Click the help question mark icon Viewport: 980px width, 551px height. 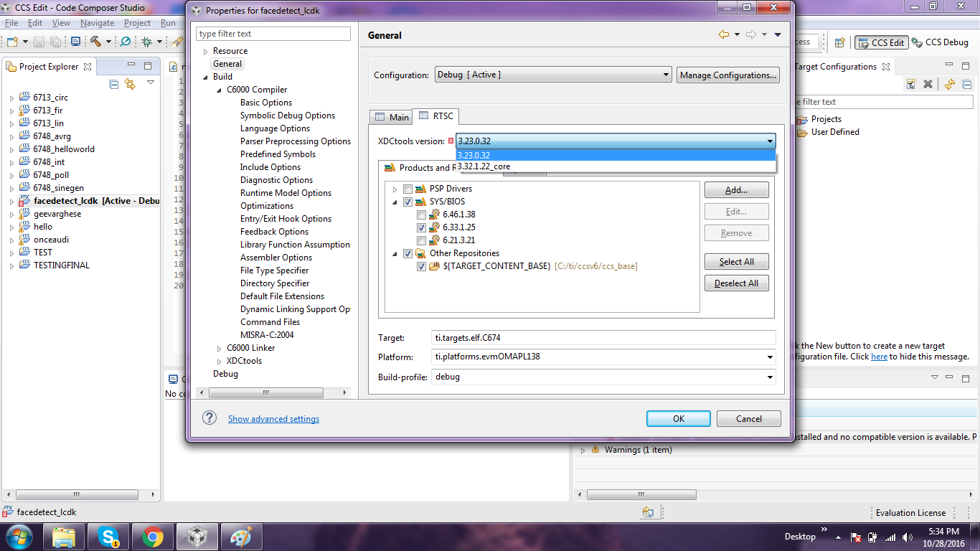[209, 418]
